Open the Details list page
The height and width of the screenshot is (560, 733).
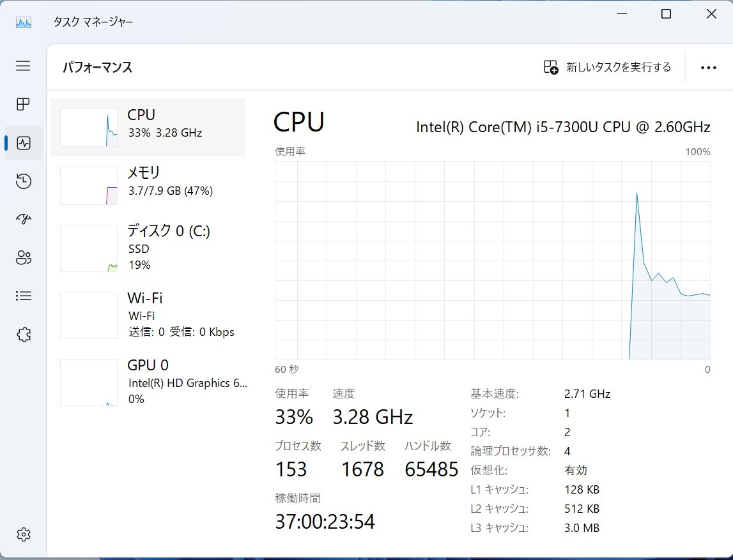(x=23, y=296)
